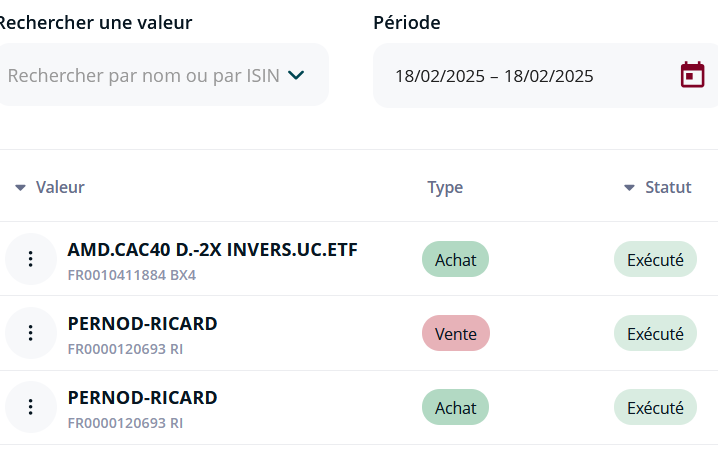The width and height of the screenshot is (718, 454).
Task: Open the PERNOD-RICARD name in Vente row
Action: pos(142,324)
